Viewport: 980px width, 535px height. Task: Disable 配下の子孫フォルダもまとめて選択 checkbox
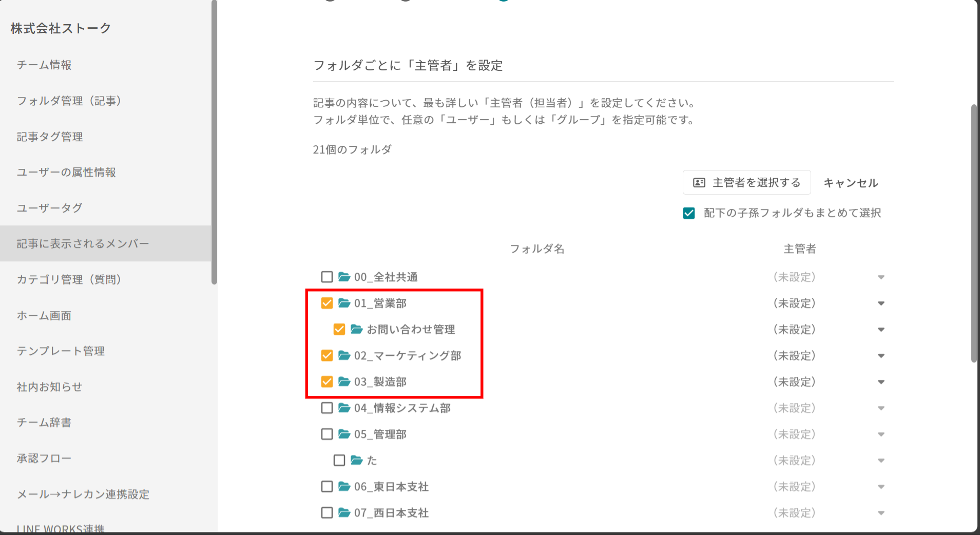tap(689, 213)
